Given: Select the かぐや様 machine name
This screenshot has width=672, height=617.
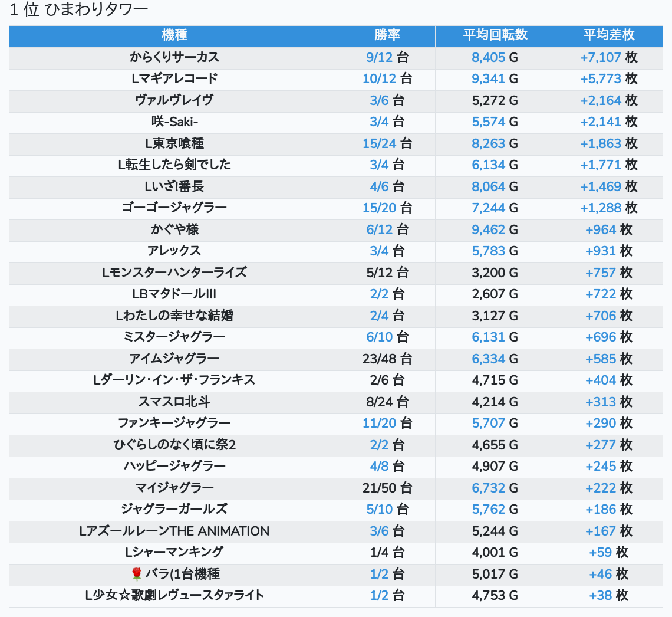Looking at the screenshot, I should point(174,230).
